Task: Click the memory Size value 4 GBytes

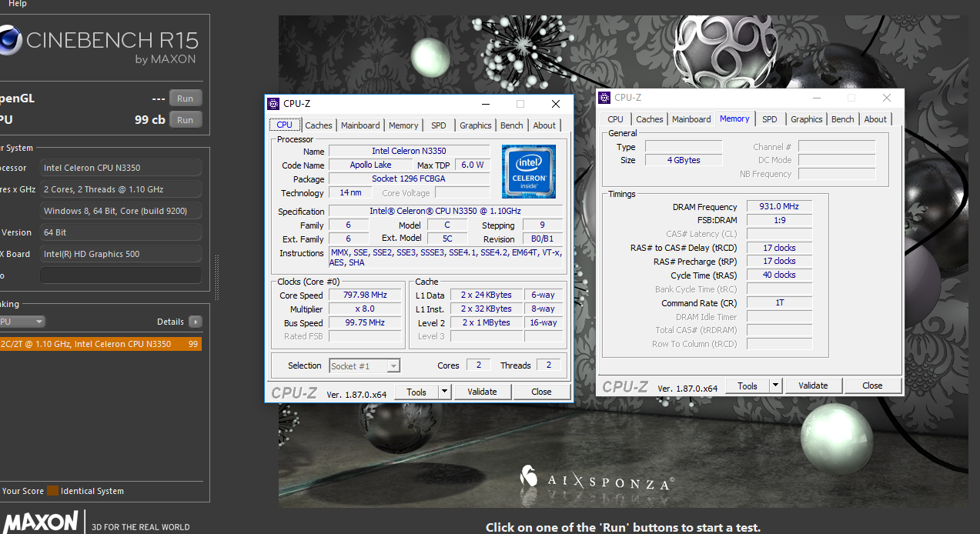Action: tap(684, 160)
